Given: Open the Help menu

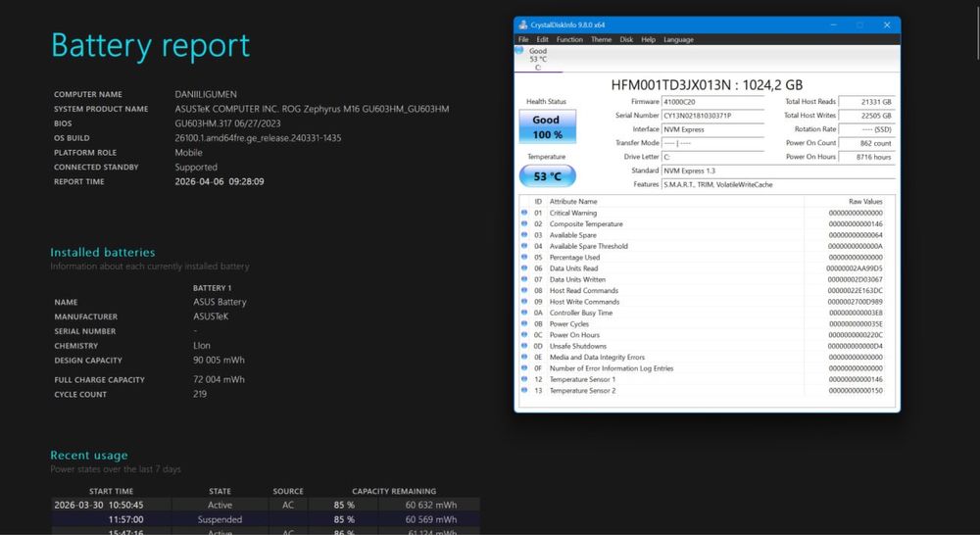Looking at the screenshot, I should (648, 39).
